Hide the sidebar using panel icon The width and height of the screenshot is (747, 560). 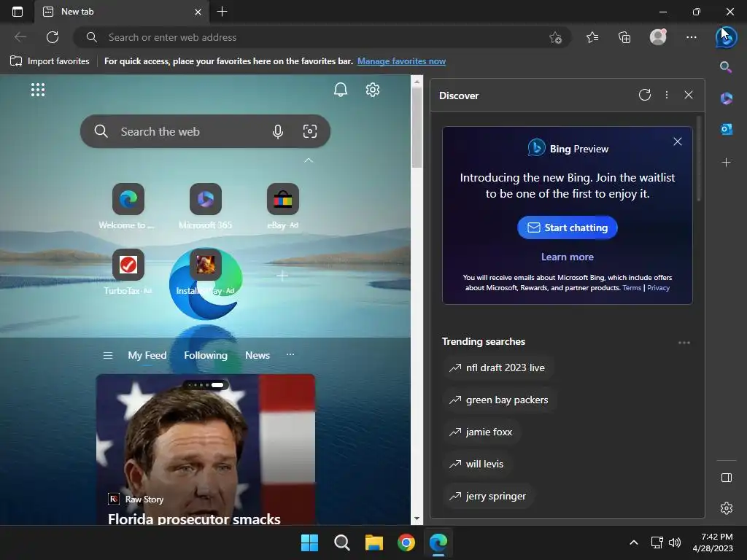pyautogui.click(x=726, y=478)
